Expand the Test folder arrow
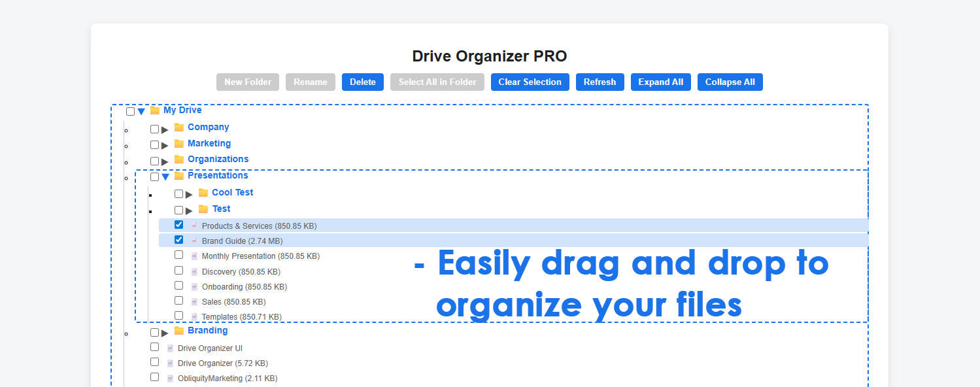Screen dimensions: 980x387 189,210
